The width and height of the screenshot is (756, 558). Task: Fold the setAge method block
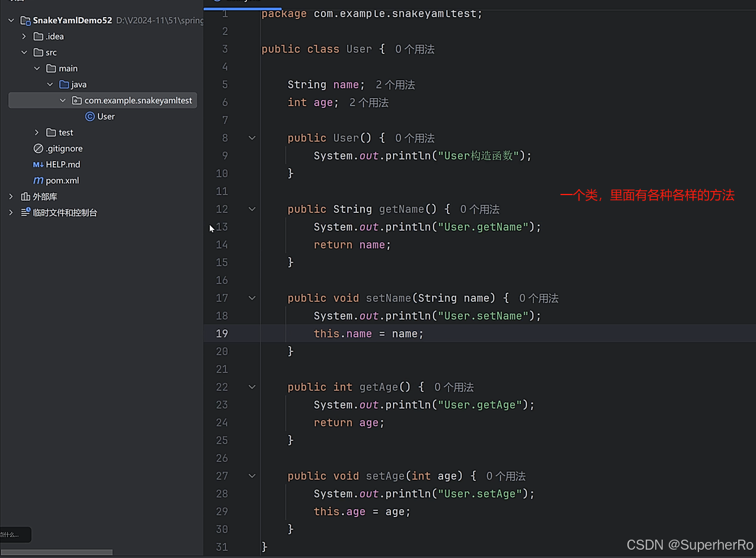[x=252, y=476]
